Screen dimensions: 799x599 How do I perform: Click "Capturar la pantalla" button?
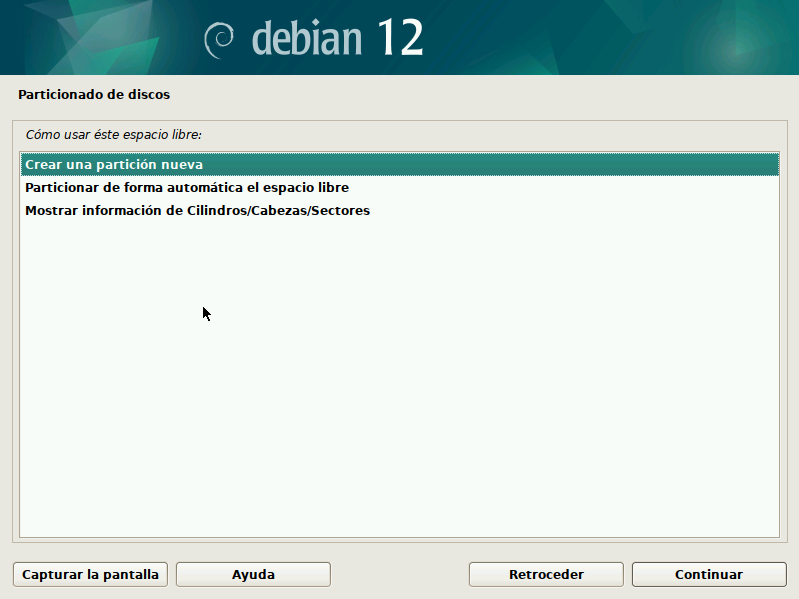[x=91, y=574]
